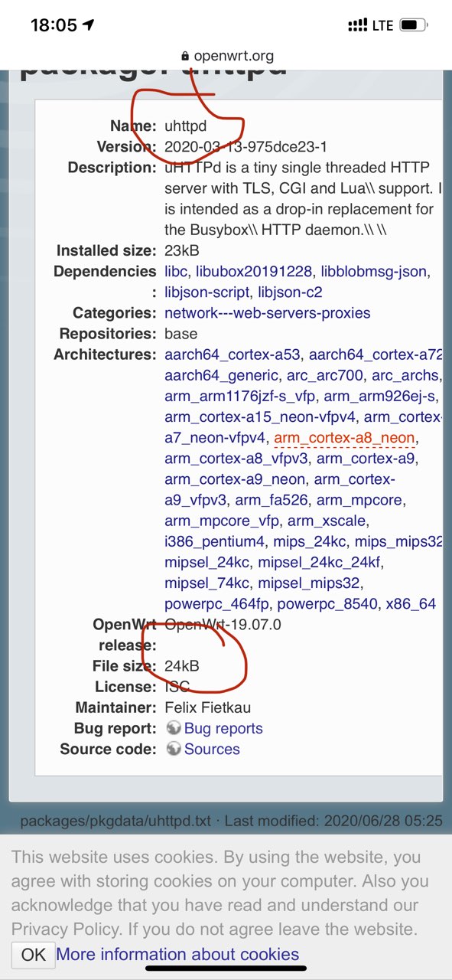Open the arm_mpcore architecture link

[360, 500]
